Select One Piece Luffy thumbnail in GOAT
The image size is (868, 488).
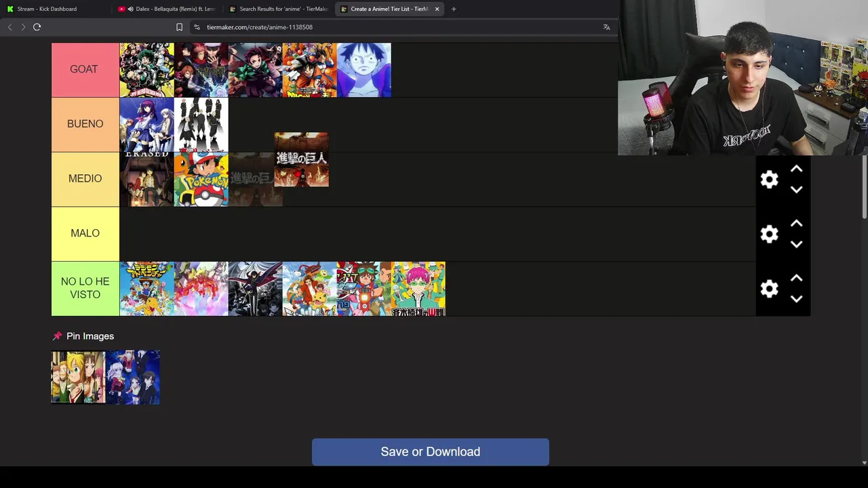pyautogui.click(x=364, y=70)
